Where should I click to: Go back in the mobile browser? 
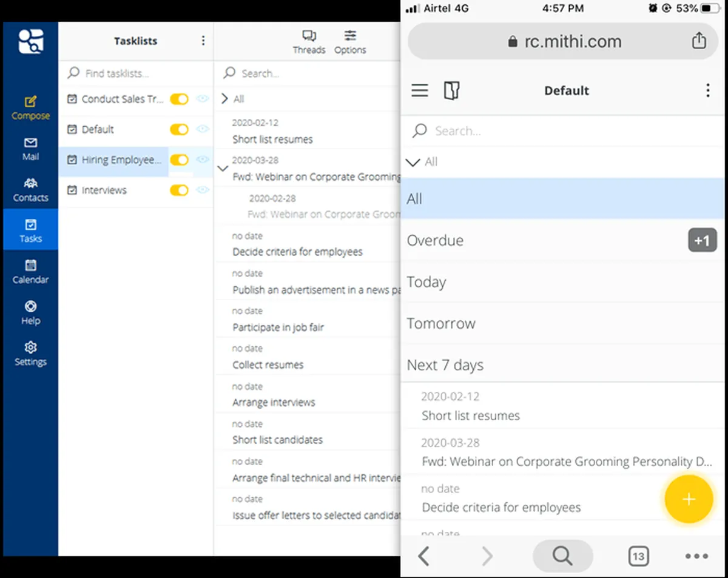coord(423,556)
